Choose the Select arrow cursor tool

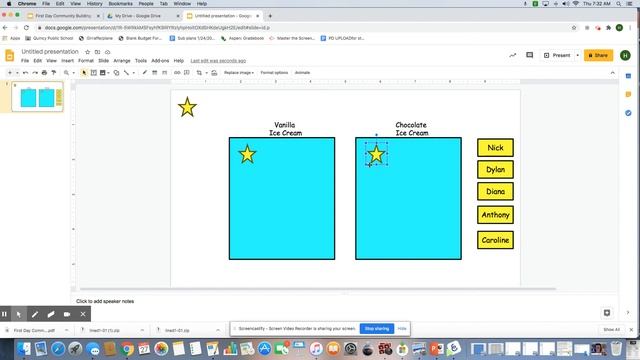coord(84,73)
